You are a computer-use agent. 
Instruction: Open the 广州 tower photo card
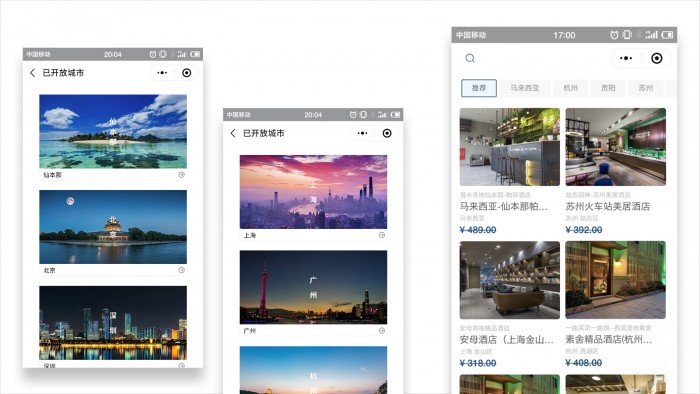click(x=313, y=287)
